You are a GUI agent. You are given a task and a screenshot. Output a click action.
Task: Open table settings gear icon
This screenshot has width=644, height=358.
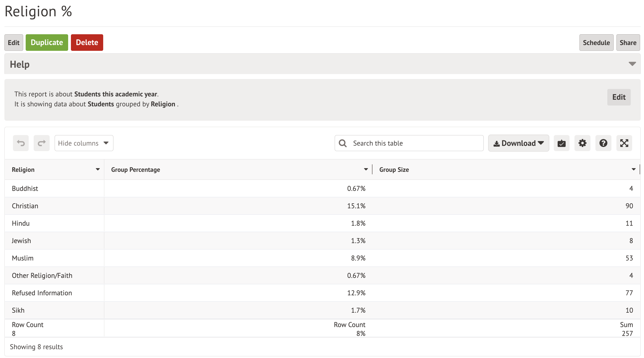(582, 143)
